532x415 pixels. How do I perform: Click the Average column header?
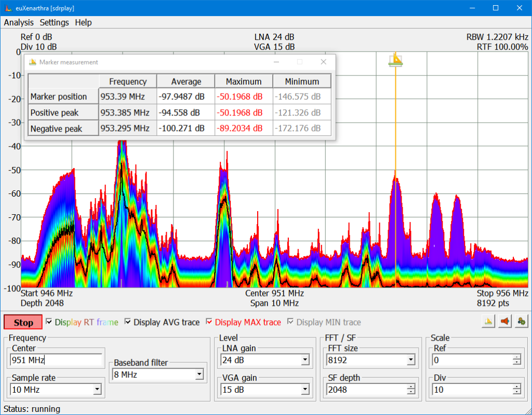click(186, 82)
